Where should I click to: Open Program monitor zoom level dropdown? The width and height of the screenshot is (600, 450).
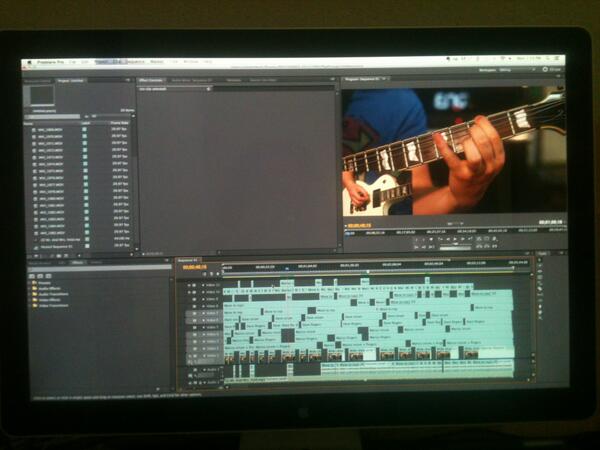(455, 223)
